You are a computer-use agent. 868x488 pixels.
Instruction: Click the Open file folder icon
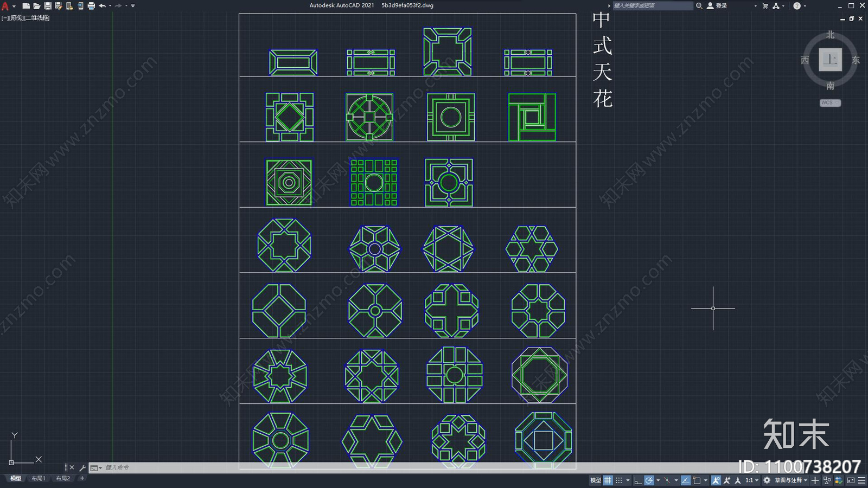tap(36, 5)
